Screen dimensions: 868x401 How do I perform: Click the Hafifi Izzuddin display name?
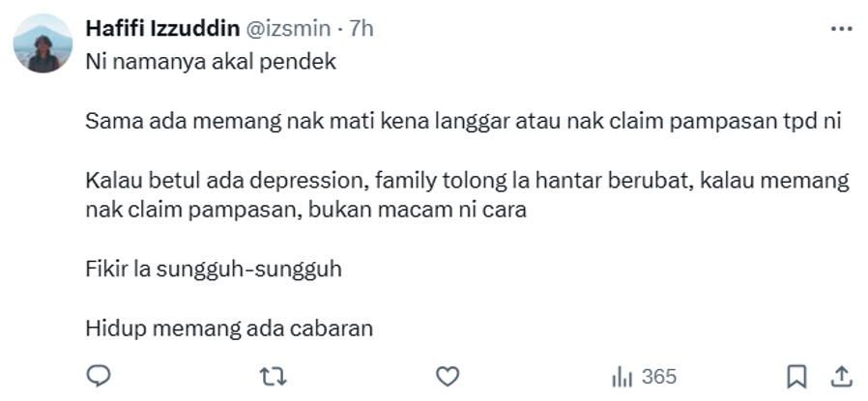point(162,28)
